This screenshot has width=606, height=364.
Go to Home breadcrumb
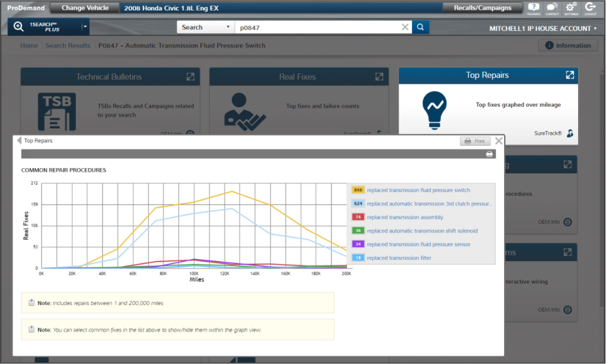(29, 46)
